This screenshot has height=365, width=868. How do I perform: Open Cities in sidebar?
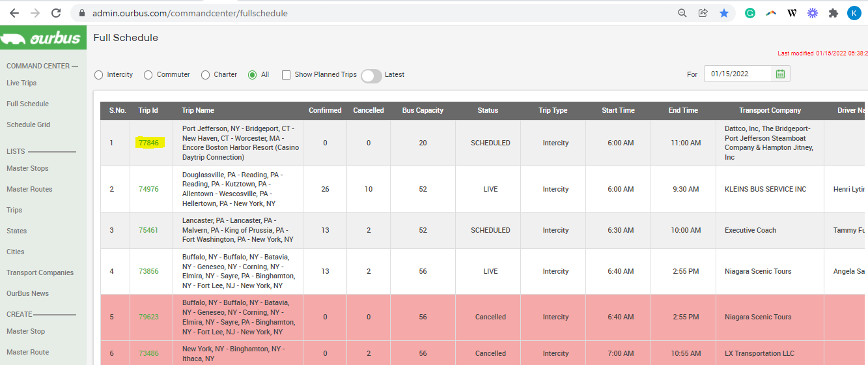16,252
